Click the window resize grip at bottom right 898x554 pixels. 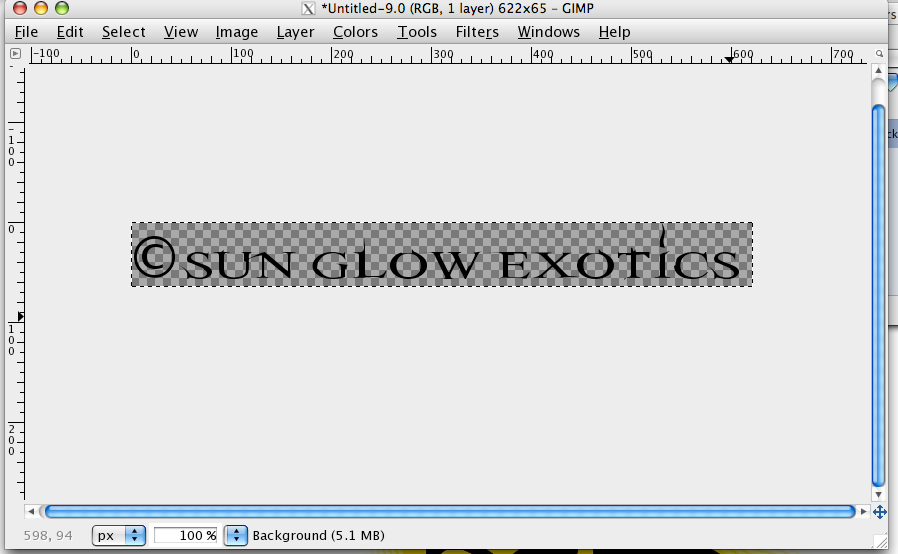point(880,541)
